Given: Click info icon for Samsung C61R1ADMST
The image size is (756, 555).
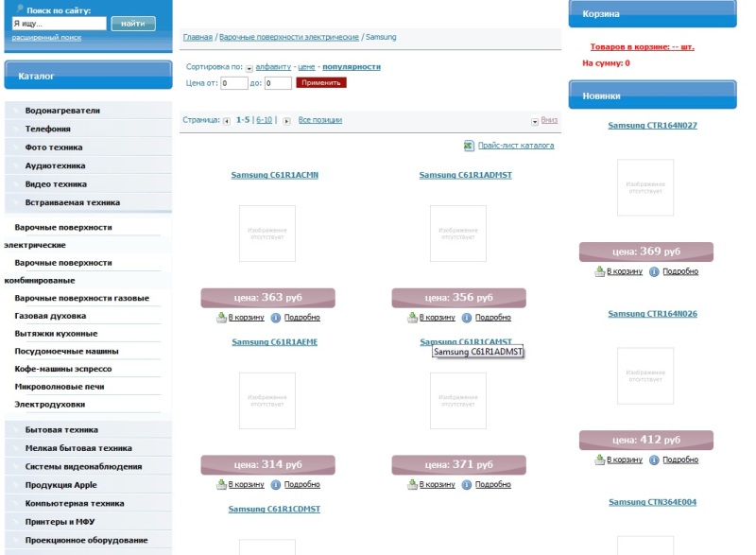Looking at the screenshot, I should pyautogui.click(x=467, y=318).
